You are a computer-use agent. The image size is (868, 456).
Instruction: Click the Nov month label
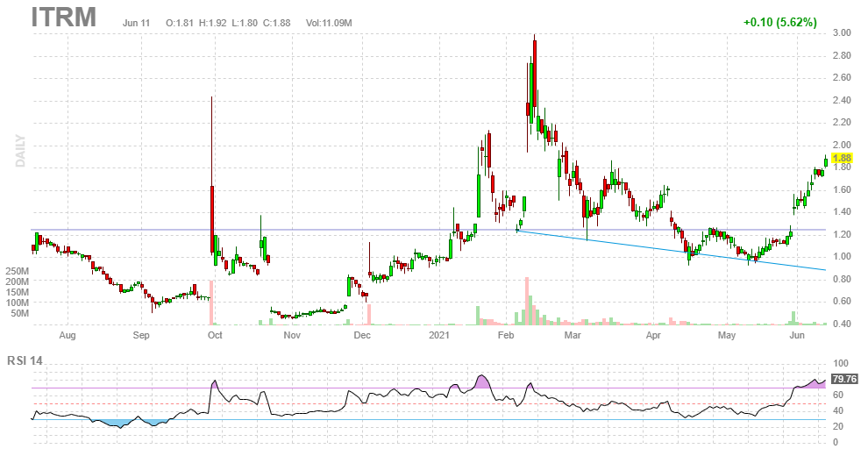point(292,335)
